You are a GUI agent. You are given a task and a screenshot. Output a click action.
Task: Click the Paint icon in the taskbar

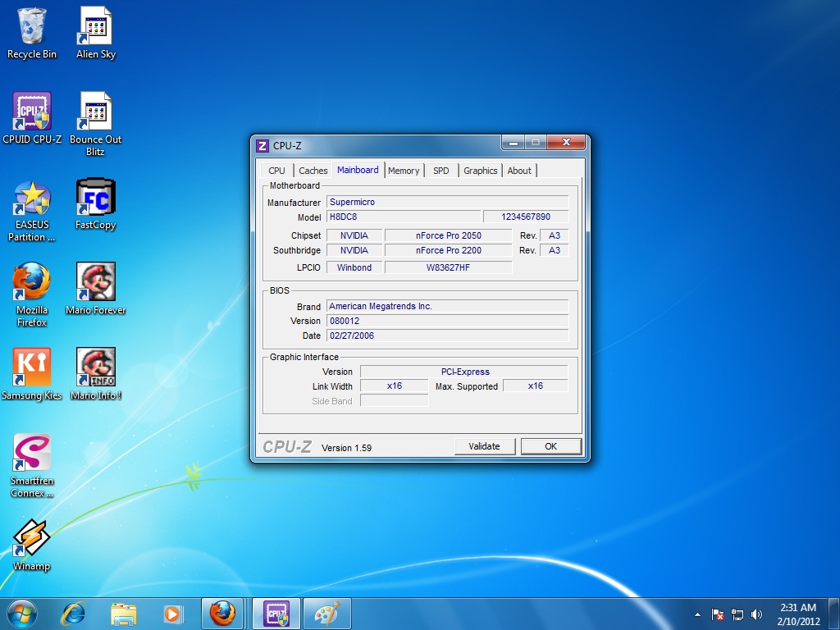(x=326, y=614)
